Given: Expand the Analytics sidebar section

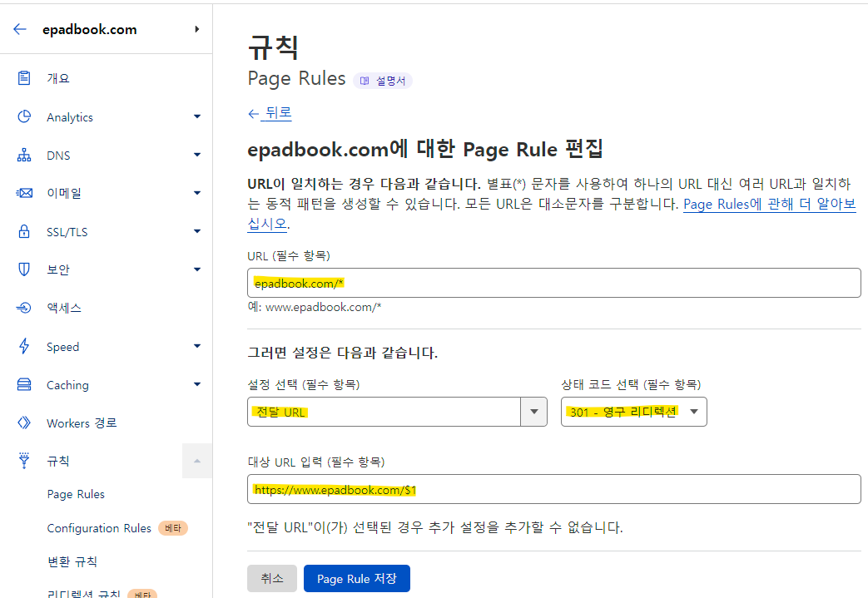Looking at the screenshot, I should point(197,117).
